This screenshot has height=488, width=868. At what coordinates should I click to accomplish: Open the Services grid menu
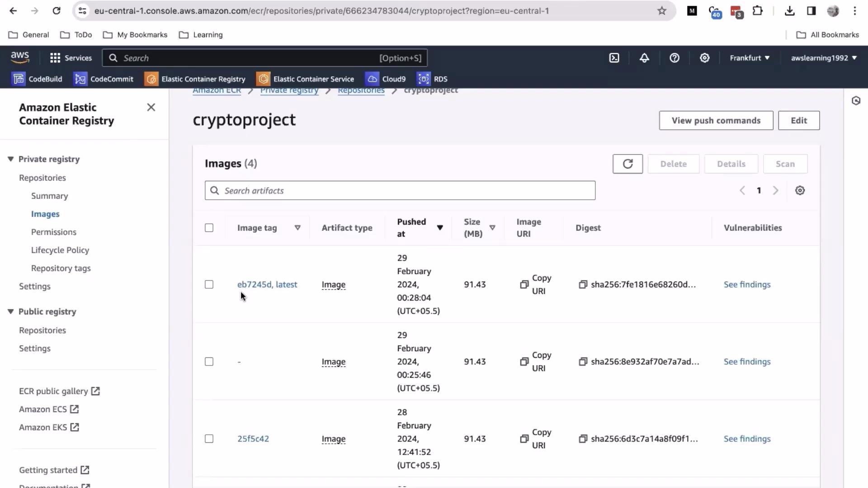[71, 58]
